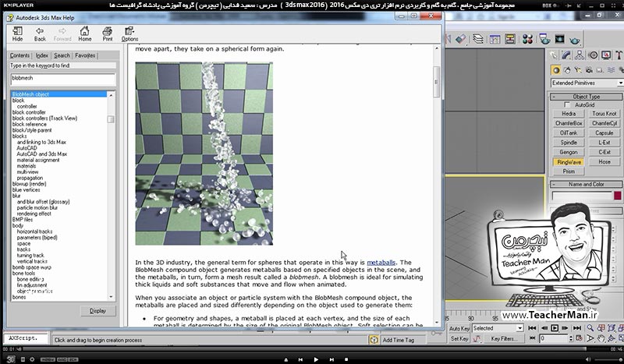
Task: Select 'bomb space warp' in index list
Action: click(31, 267)
